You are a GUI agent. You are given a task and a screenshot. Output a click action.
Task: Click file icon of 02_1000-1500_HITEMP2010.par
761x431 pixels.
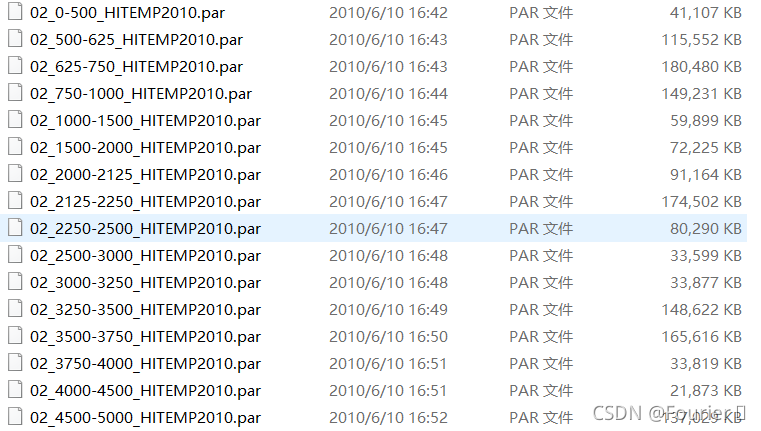[15, 120]
